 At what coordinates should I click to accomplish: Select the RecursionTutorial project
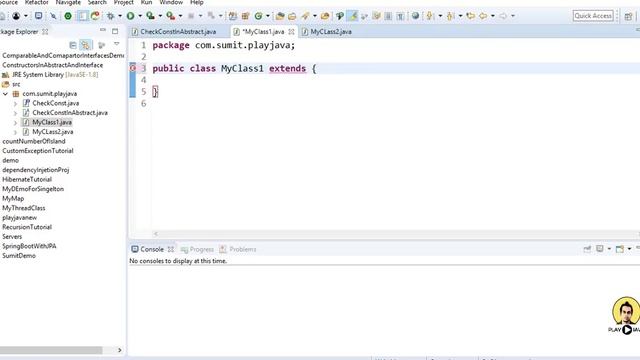(x=27, y=227)
